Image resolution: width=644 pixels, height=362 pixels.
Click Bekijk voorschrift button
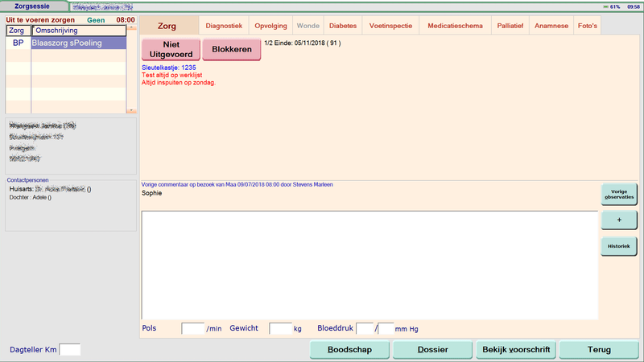[515, 350]
